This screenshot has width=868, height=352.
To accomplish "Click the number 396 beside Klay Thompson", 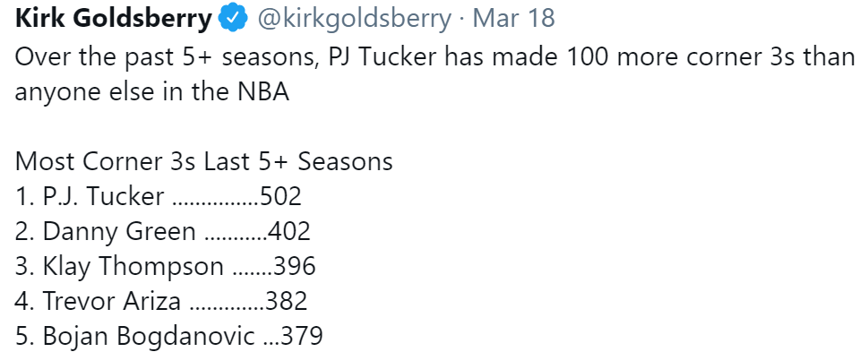I will tap(295, 266).
